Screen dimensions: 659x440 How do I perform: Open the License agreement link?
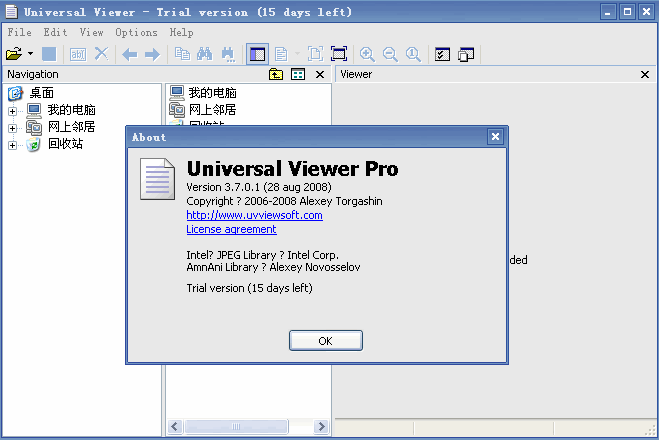[232, 229]
